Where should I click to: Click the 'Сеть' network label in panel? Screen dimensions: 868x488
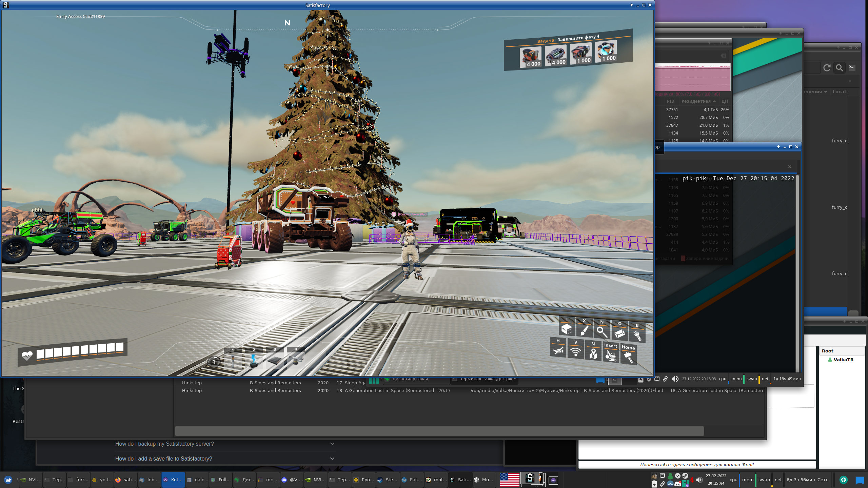coord(823,480)
